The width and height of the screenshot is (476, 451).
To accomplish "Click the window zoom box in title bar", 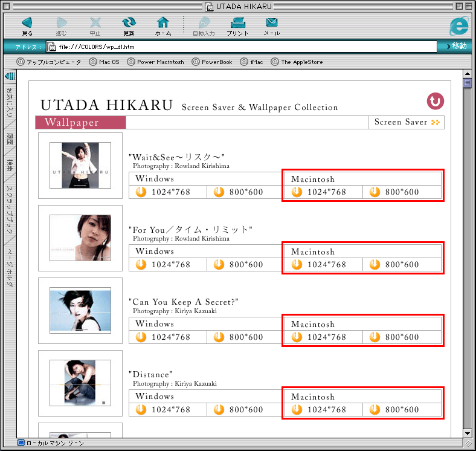I will pyautogui.click(x=459, y=6).
